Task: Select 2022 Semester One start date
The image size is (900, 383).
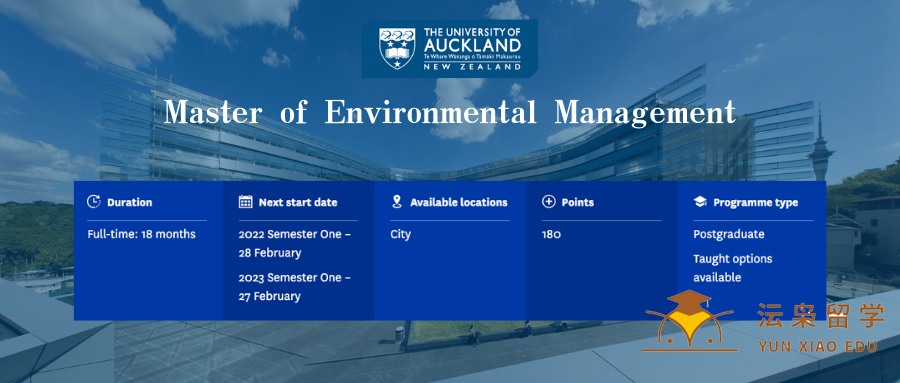Action: coord(294,243)
